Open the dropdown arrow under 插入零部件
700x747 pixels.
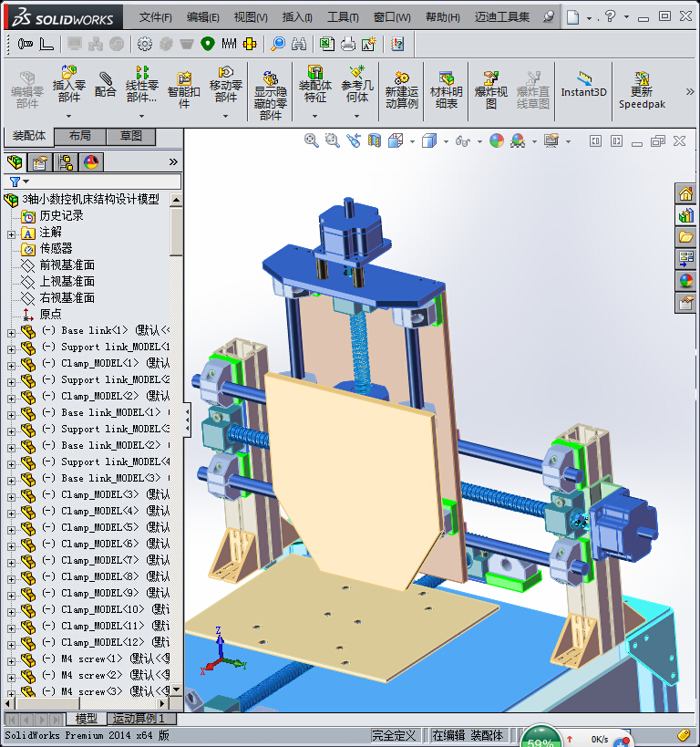point(68,116)
